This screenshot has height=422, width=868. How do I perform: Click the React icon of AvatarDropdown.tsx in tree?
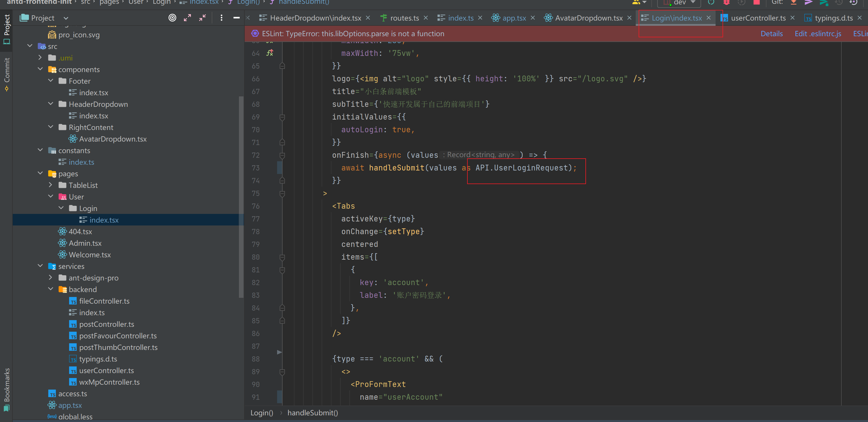[73, 139]
